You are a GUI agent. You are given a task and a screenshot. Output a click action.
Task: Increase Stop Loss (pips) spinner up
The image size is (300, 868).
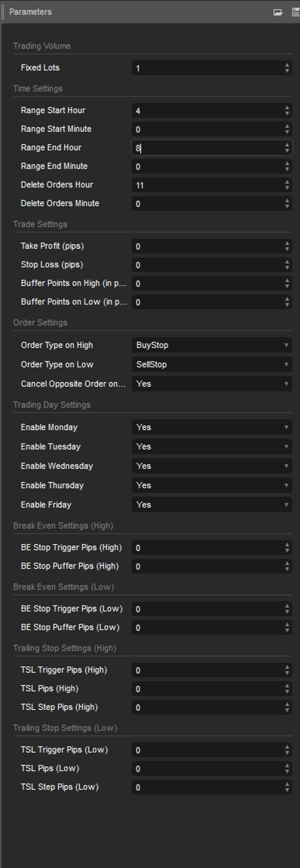point(287,262)
